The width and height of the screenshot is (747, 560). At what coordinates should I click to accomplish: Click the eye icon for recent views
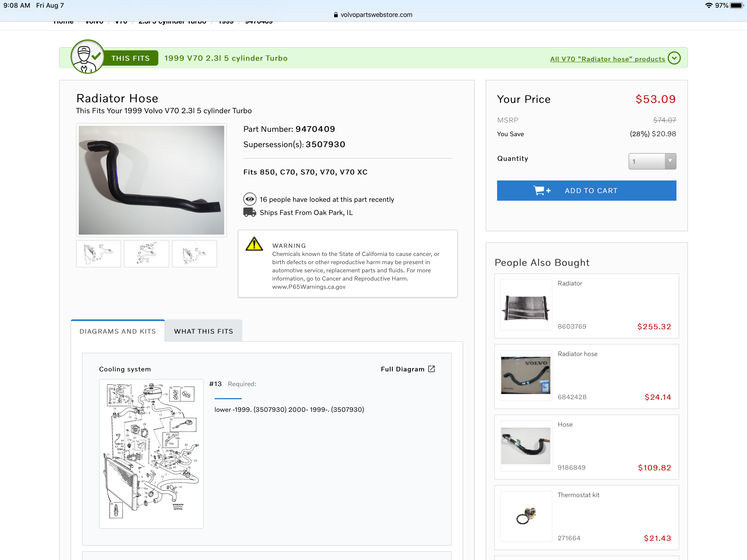tap(250, 199)
